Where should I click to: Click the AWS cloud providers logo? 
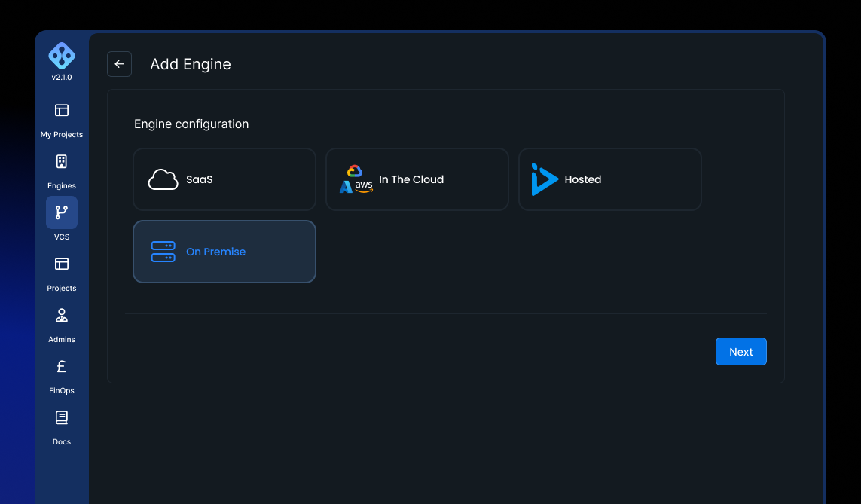tap(356, 179)
